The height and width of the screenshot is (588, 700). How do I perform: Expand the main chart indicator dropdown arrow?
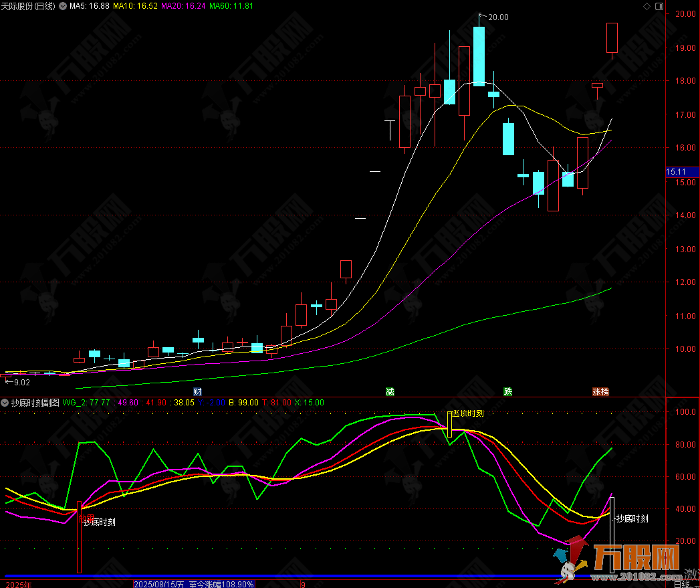pos(62,6)
